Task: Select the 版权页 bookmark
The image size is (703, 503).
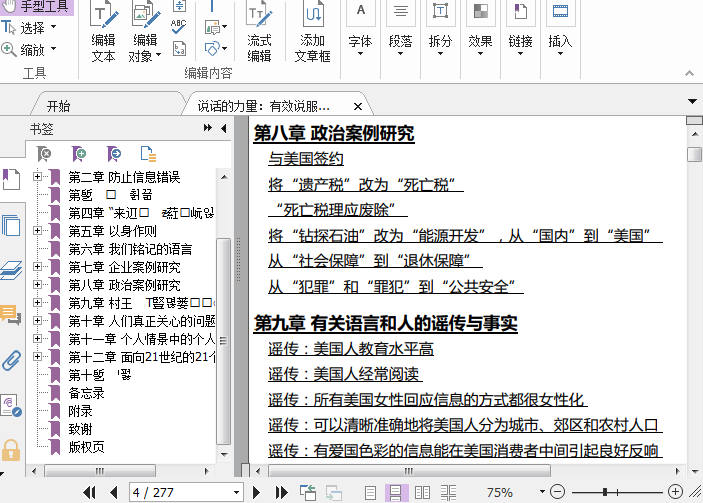Action: (87, 447)
